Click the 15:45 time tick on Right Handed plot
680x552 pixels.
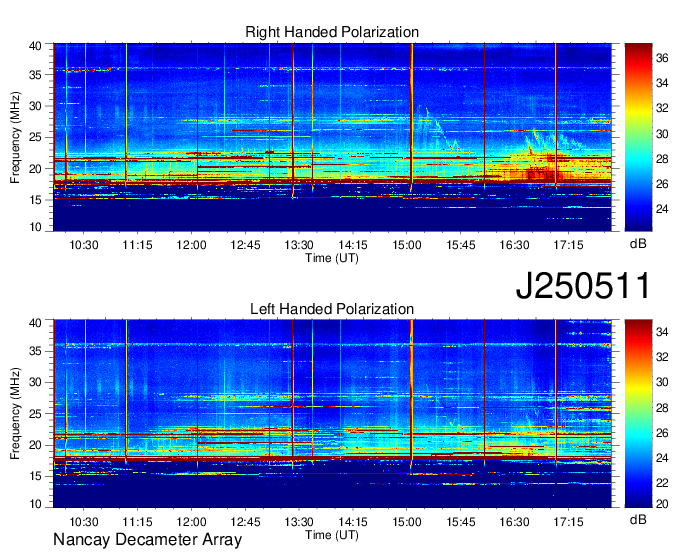click(461, 245)
